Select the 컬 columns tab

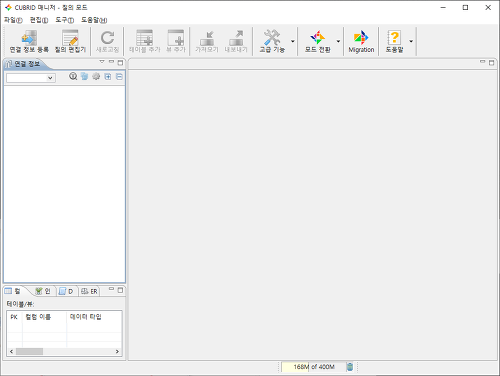[13, 291]
